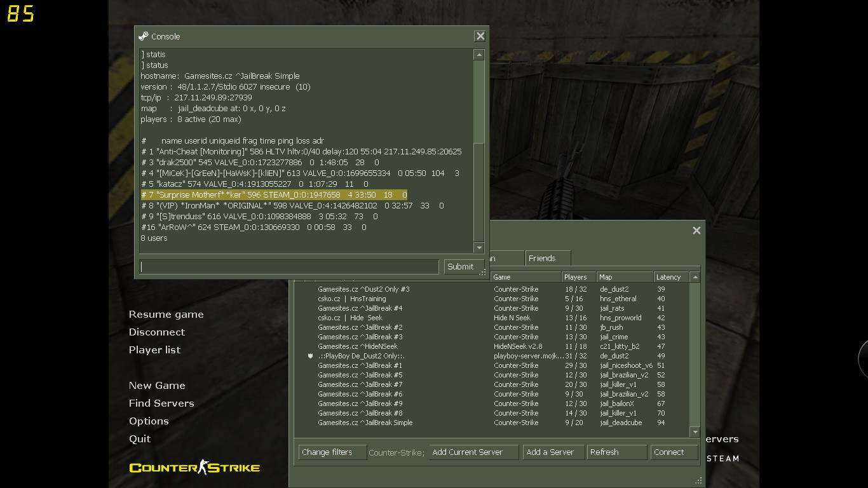Select server Gamesites.cz ^JailBreak #5
This screenshot has width=868, height=488.
(x=493, y=375)
